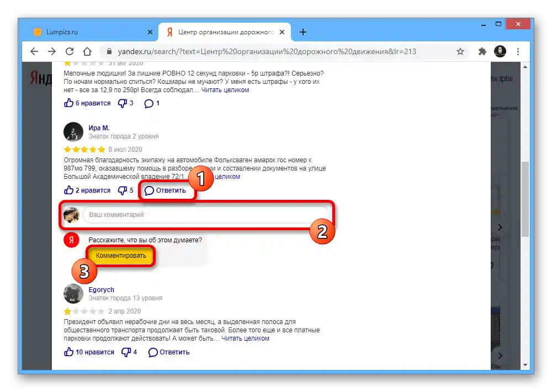Click the one-star rating of Egorych's review
Viewport: 552px width, 392px height.
tap(84, 311)
